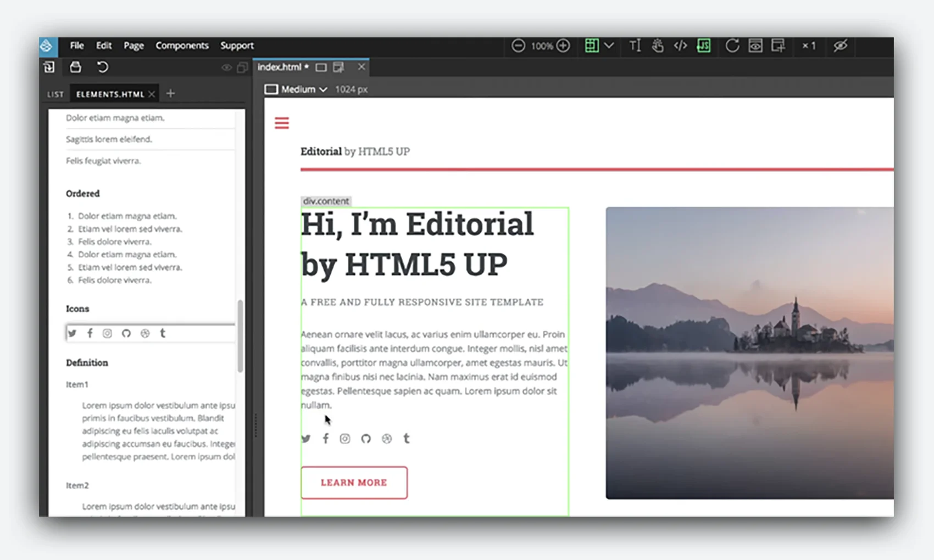The image size is (934, 560).
Task: Click the import/insert icon under File
Action: click(49, 67)
